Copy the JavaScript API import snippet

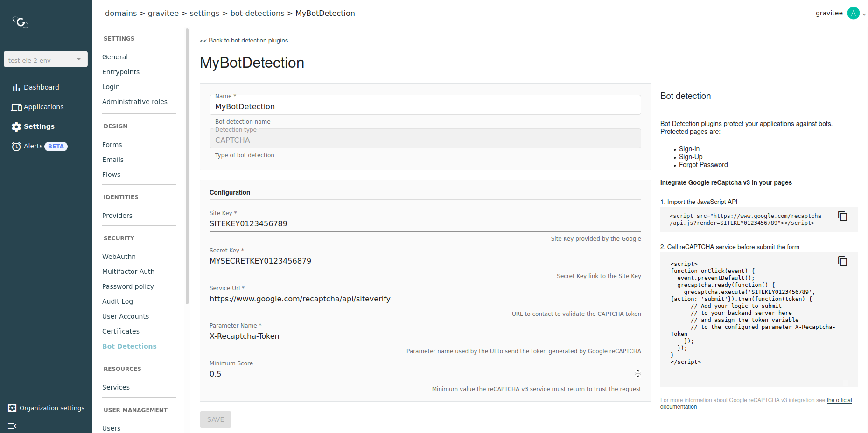tap(842, 216)
